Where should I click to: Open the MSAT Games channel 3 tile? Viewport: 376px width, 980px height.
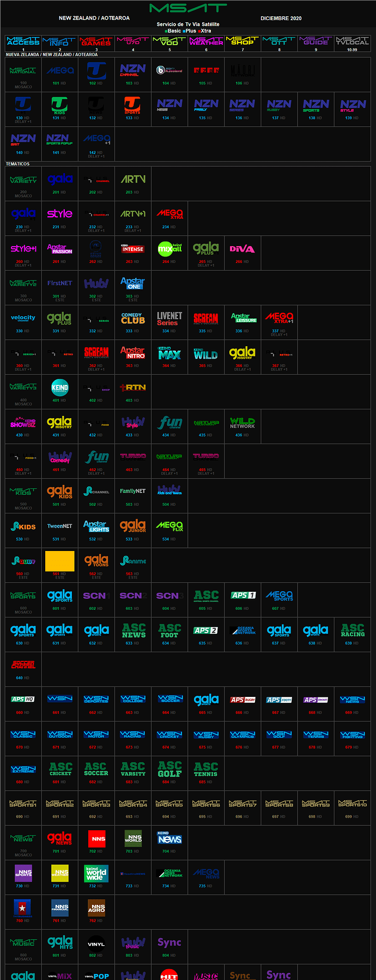pyautogui.click(x=96, y=41)
